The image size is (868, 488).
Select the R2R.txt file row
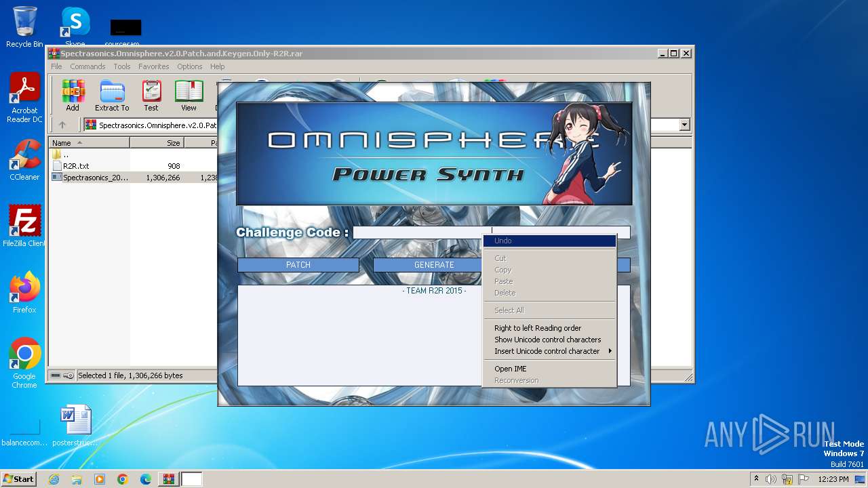pos(133,166)
